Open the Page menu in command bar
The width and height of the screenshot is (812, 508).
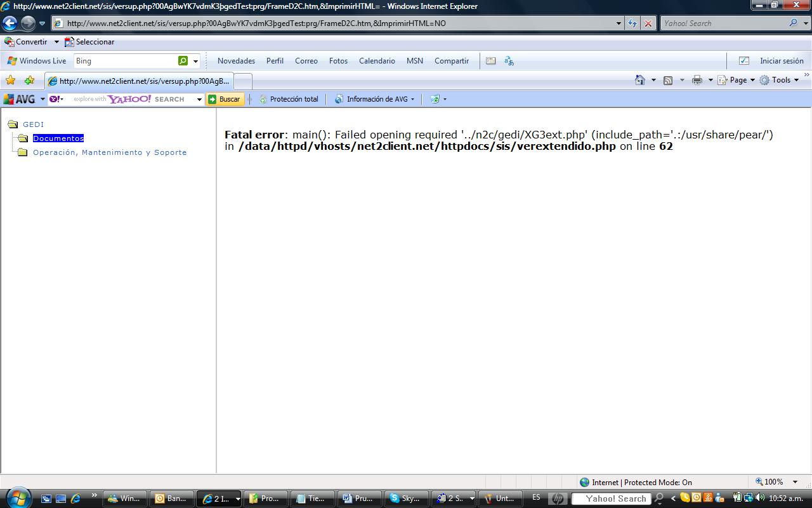click(737, 80)
